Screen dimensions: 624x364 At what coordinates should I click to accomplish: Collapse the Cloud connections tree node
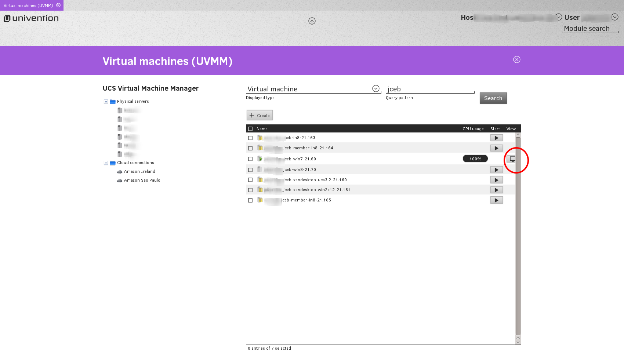pyautogui.click(x=106, y=163)
